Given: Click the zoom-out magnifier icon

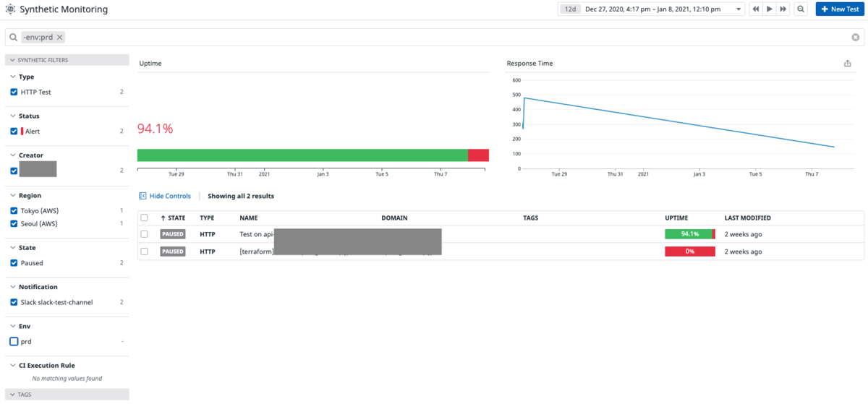Looking at the screenshot, I should (x=801, y=9).
